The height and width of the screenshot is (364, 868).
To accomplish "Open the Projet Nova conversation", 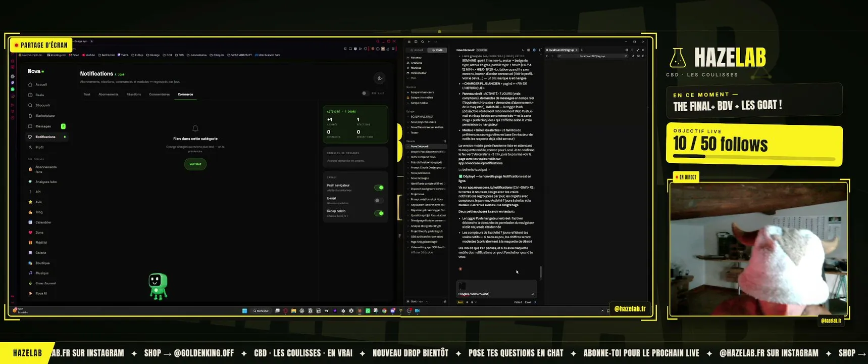I will 427,194.
